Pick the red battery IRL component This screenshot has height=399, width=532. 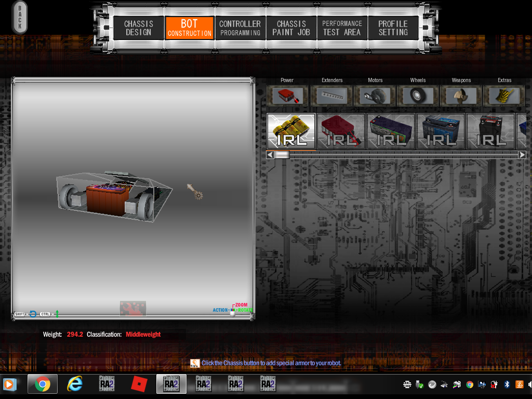[341, 131]
